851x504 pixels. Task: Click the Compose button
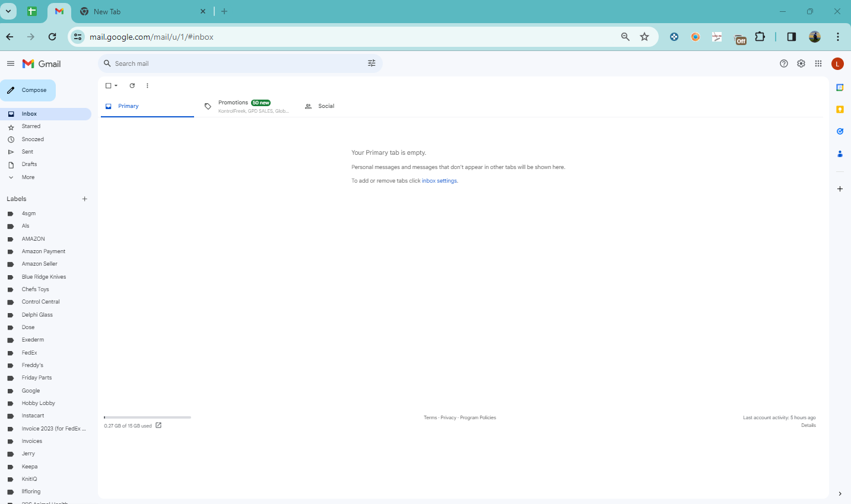point(28,90)
